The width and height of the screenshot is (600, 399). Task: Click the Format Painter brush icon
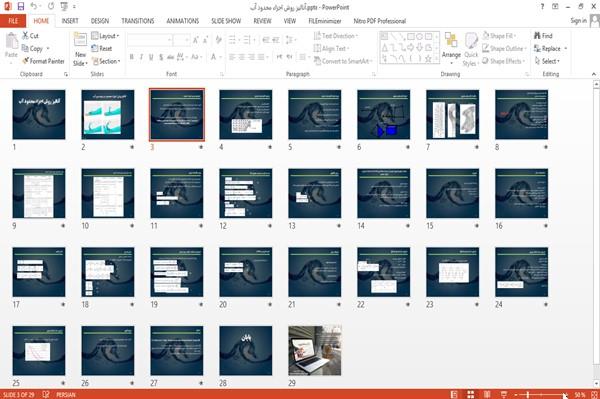coord(25,61)
